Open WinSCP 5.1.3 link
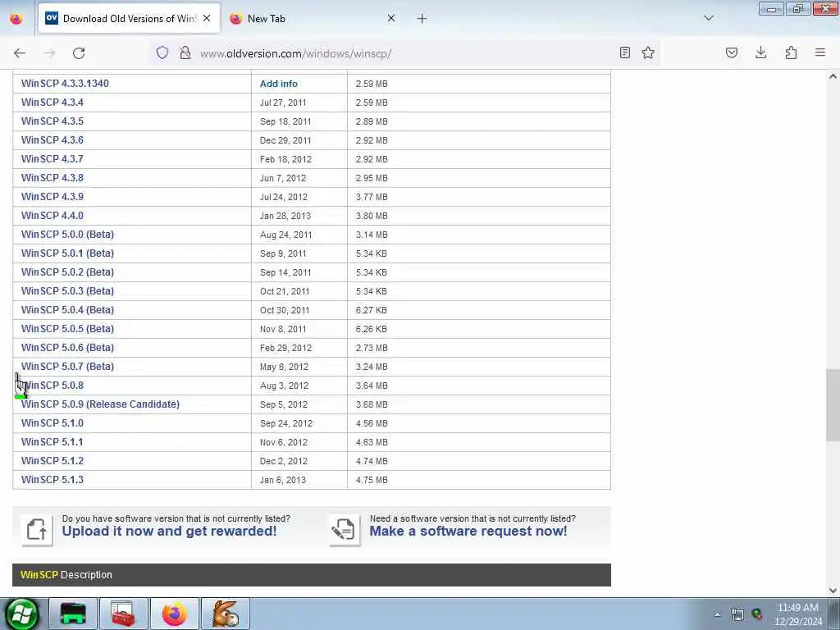840x630 pixels. tap(52, 479)
